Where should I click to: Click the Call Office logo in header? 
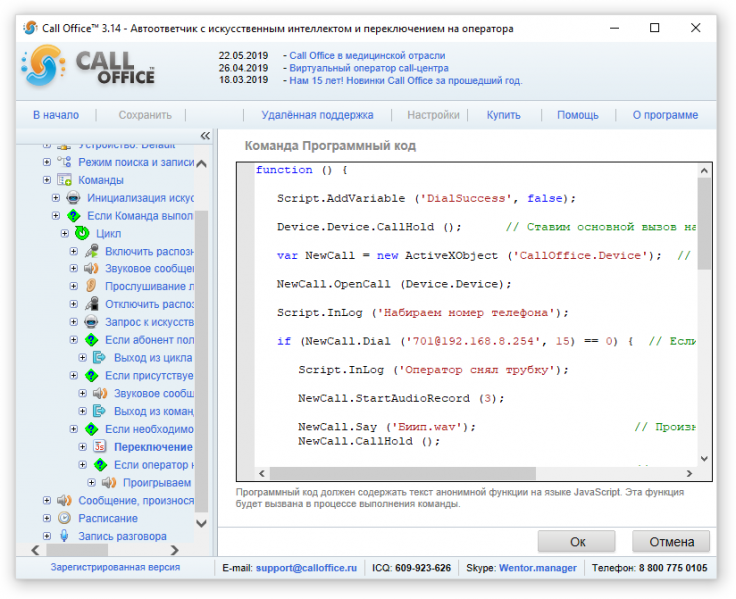point(88,67)
